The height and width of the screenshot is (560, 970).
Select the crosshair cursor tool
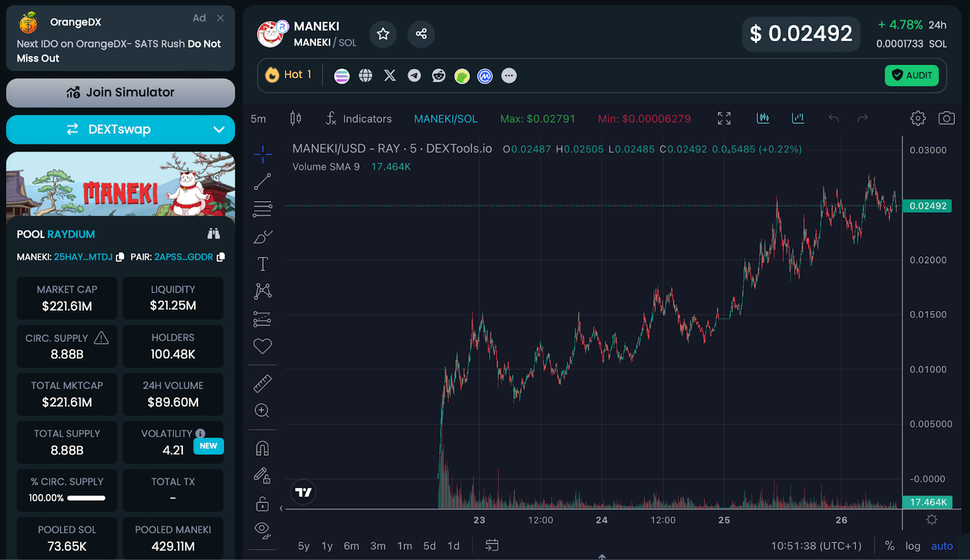click(x=263, y=154)
